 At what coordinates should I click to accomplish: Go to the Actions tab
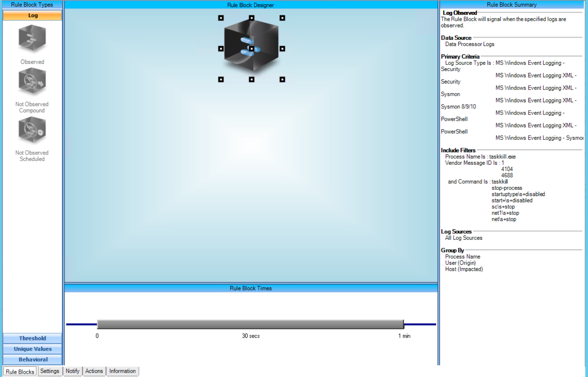tap(94, 371)
